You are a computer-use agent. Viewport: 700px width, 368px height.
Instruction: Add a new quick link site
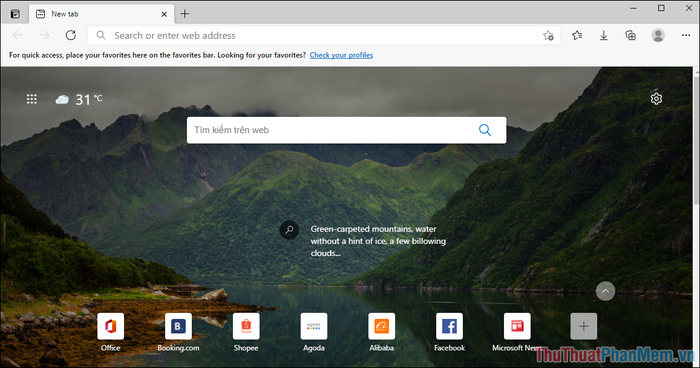tap(583, 326)
